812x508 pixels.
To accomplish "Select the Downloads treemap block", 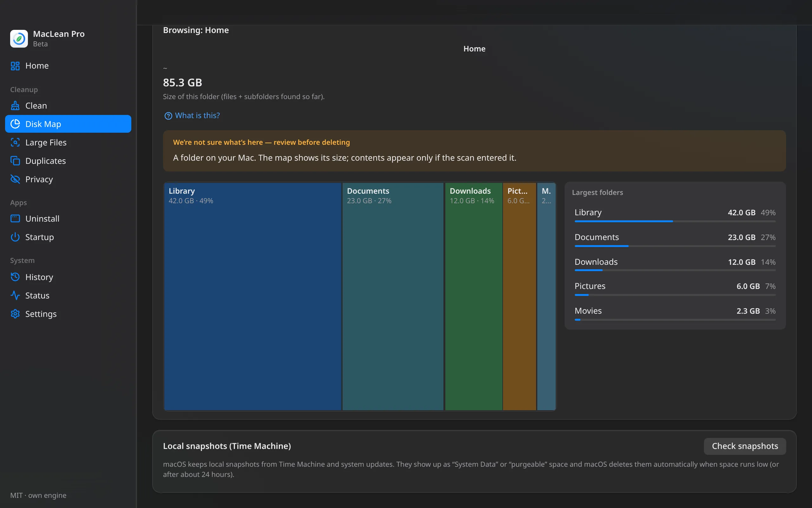I will pos(474,296).
